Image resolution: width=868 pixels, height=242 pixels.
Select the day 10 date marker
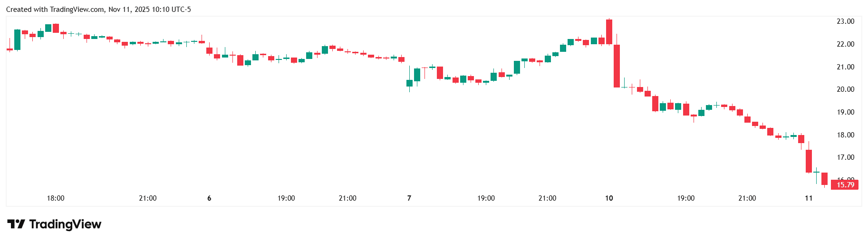[609, 198]
